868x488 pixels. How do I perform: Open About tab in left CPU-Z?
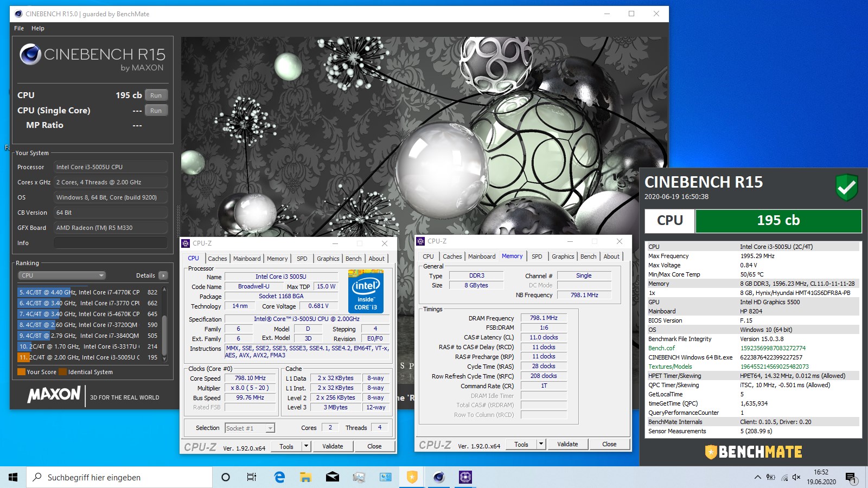[x=376, y=259]
